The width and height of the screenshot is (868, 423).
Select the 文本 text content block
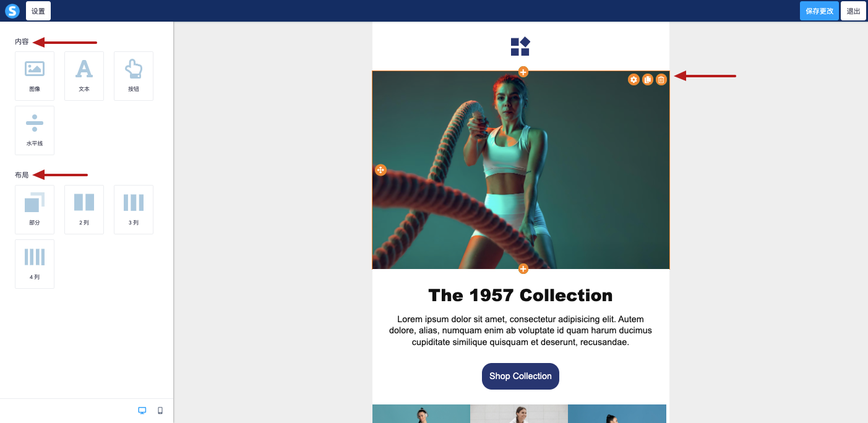click(84, 76)
